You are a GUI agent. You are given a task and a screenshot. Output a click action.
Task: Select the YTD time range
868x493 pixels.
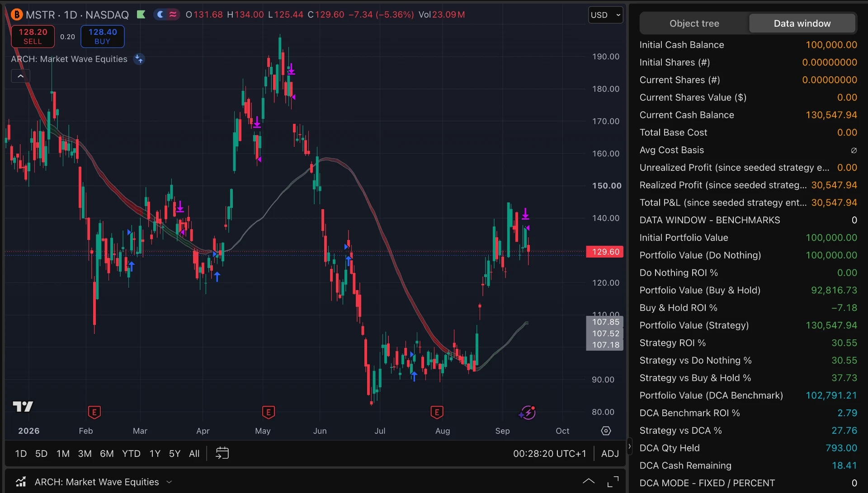click(131, 453)
